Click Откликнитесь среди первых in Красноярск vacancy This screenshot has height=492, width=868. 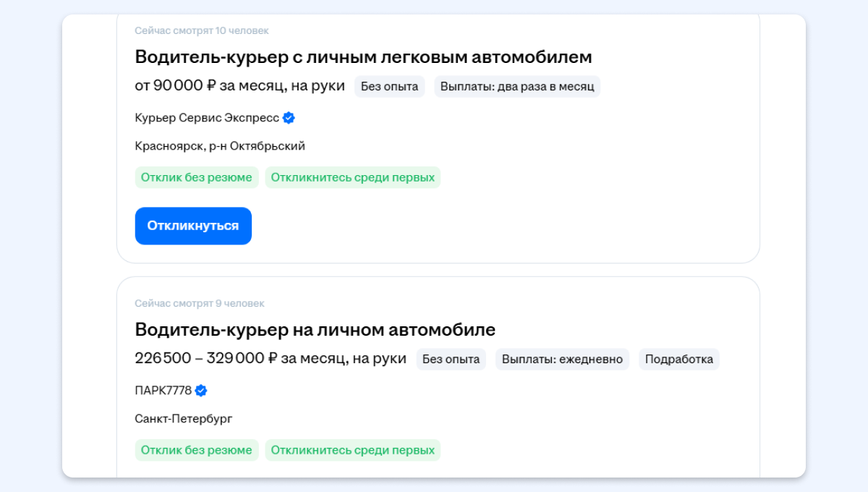tap(352, 177)
